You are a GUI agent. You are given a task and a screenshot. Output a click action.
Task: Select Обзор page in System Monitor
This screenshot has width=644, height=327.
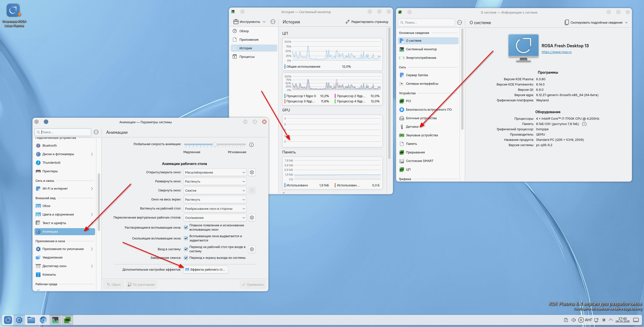[x=244, y=31]
